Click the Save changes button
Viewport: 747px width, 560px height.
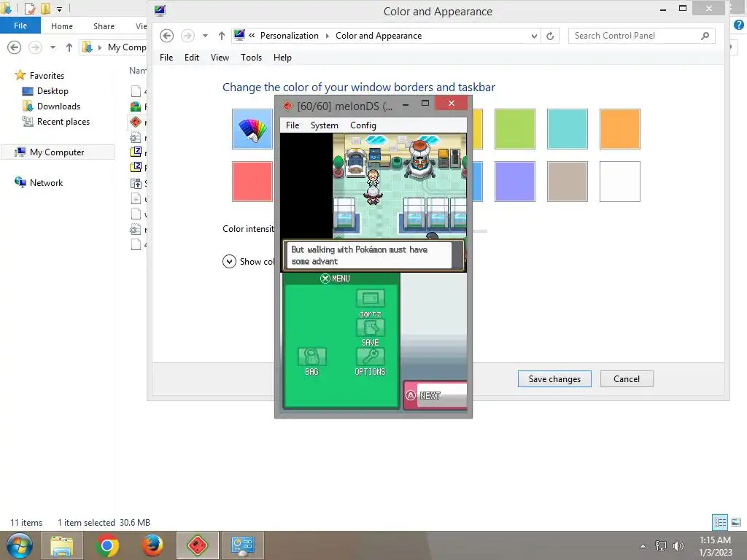point(554,379)
